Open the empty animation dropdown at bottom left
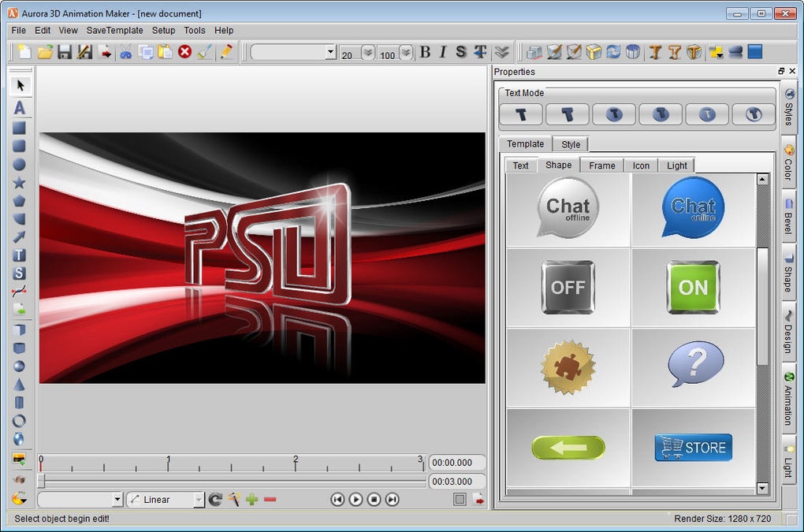This screenshot has width=804, height=532. pyautogui.click(x=117, y=500)
